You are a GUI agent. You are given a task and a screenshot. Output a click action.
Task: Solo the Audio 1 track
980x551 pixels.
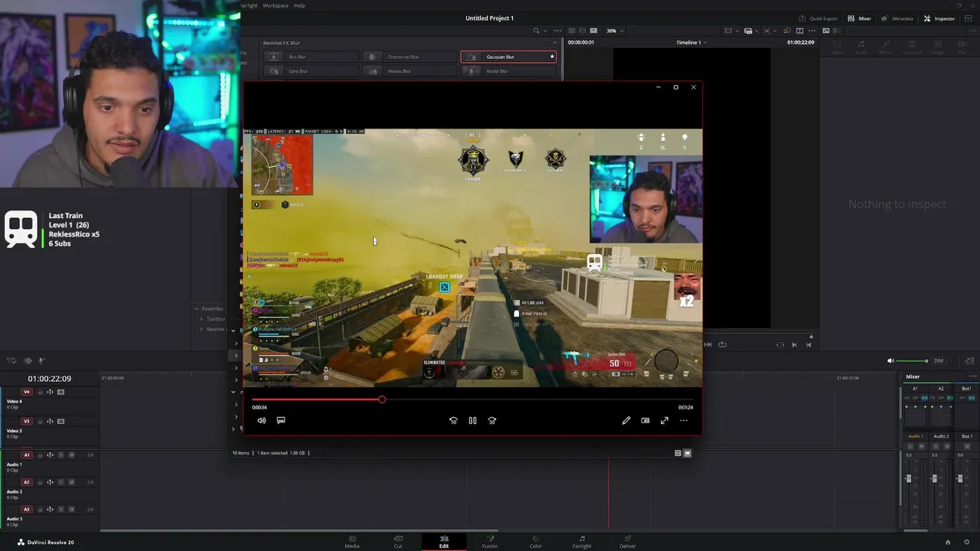[61, 455]
